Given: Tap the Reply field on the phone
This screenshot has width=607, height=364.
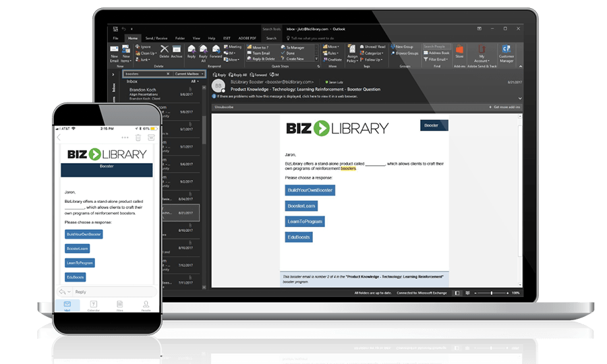Looking at the screenshot, I should click(107, 292).
